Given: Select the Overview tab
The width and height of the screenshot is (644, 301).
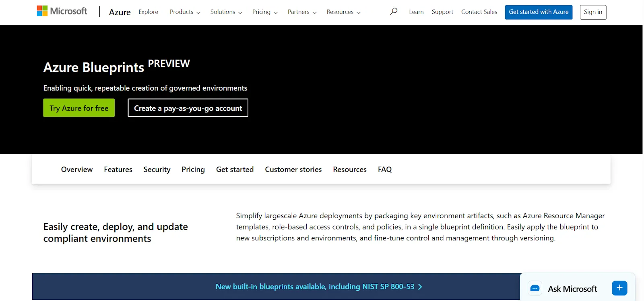Looking at the screenshot, I should 77,169.
